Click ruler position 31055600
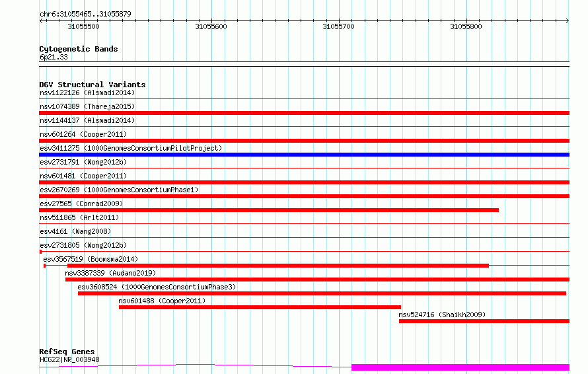This screenshot has width=588, height=374. (x=211, y=26)
